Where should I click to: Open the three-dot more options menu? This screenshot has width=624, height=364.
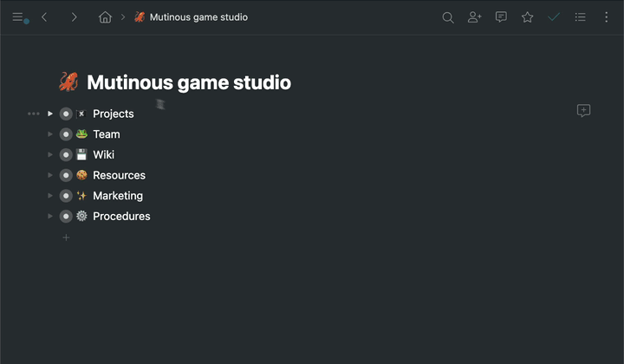pyautogui.click(x=607, y=17)
